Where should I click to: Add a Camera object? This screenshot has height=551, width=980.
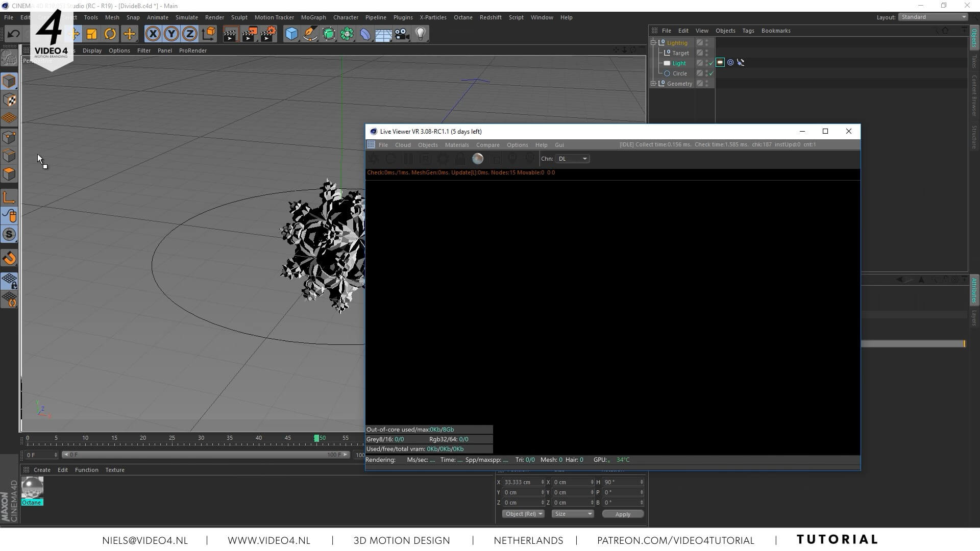point(402,34)
